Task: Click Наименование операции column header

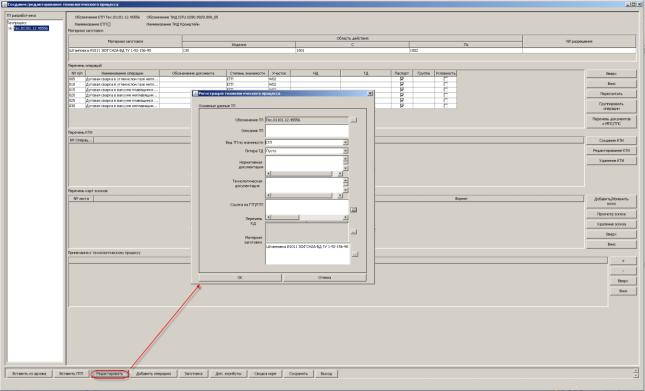Action: [122, 73]
